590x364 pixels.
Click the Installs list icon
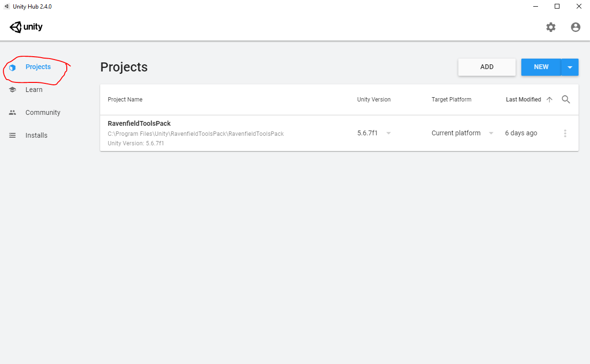12,136
